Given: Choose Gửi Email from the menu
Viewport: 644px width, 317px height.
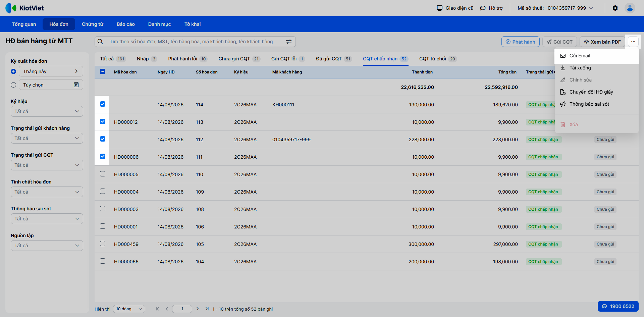Looking at the screenshot, I should click(x=596, y=56).
